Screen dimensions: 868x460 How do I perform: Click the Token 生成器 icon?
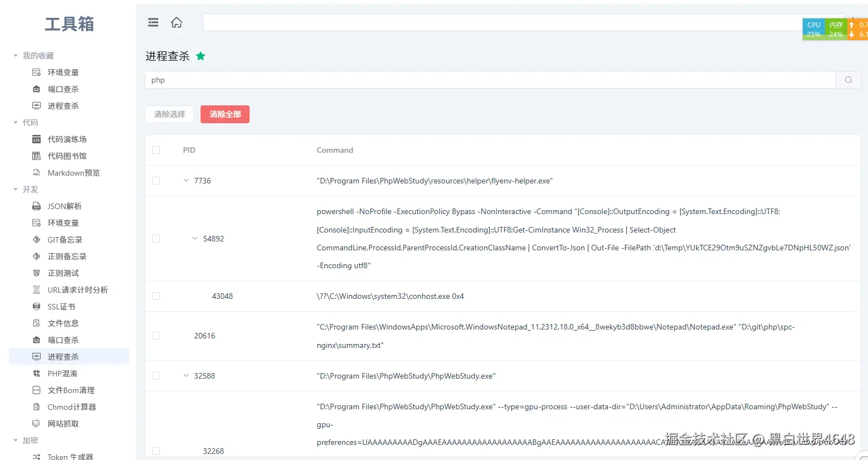pos(36,457)
